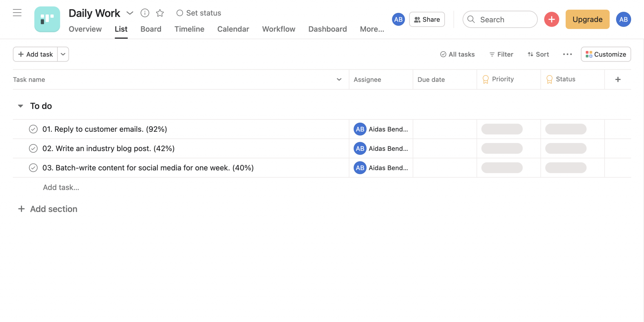Open the Add task dropdown arrow

(x=63, y=54)
